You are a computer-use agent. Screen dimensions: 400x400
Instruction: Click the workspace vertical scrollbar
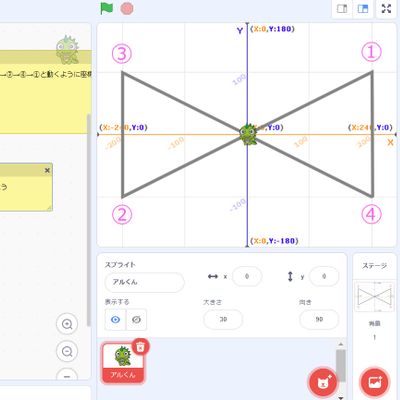point(89,220)
